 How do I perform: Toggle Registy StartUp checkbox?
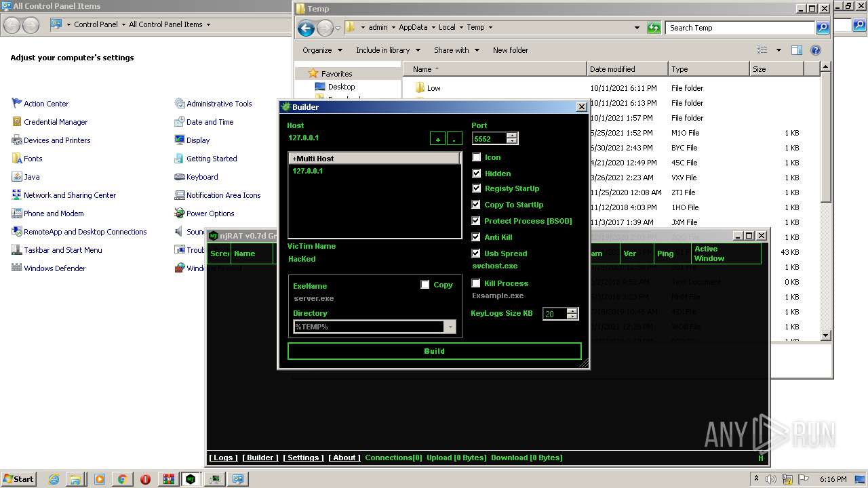click(x=477, y=188)
